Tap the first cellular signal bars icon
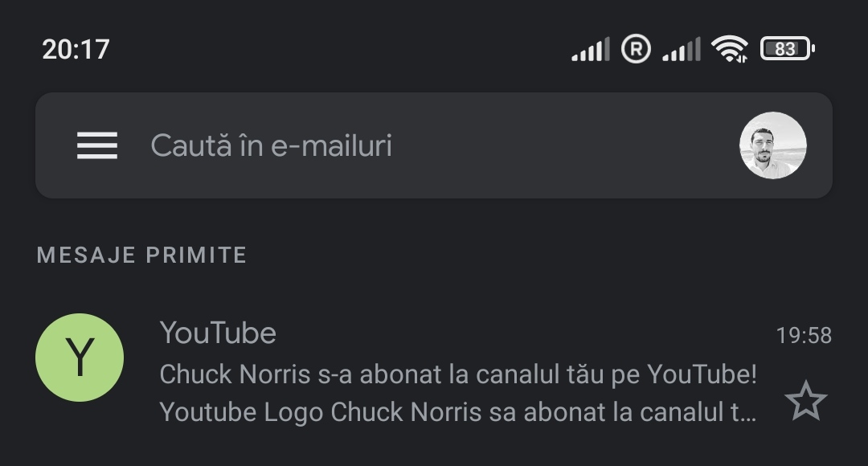 (x=591, y=49)
